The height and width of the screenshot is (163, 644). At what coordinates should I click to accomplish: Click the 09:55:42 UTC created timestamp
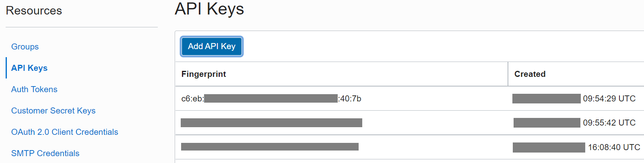609,123
